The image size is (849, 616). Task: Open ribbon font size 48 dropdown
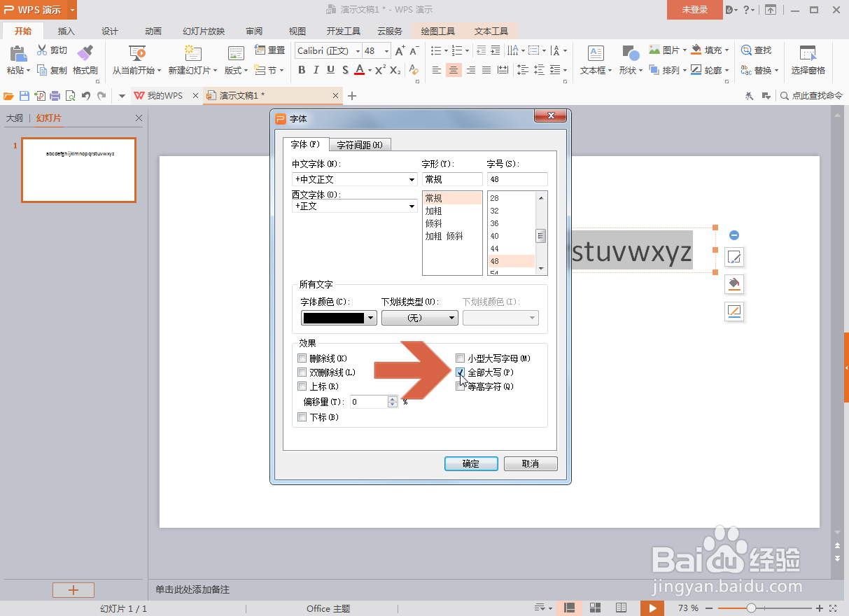pyautogui.click(x=387, y=50)
